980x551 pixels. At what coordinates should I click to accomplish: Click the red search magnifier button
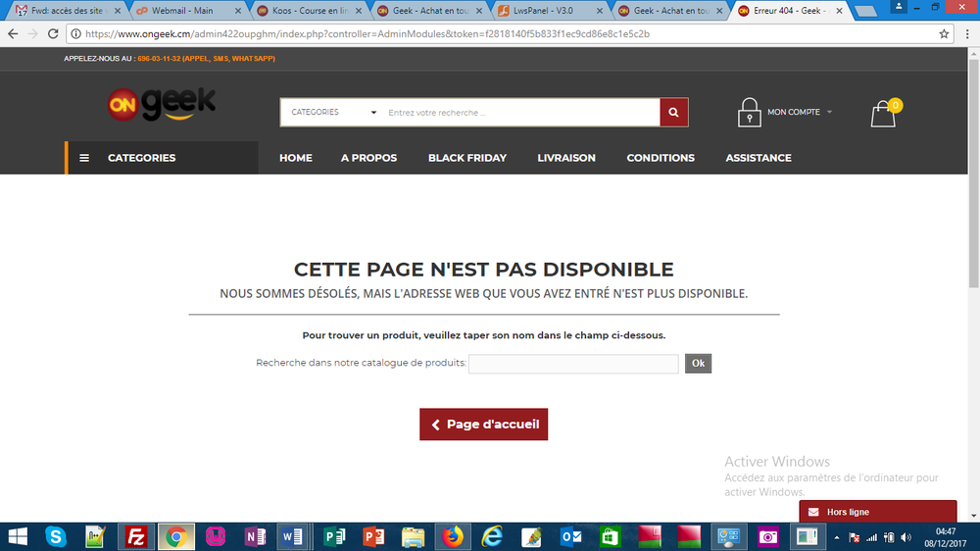[x=674, y=113]
